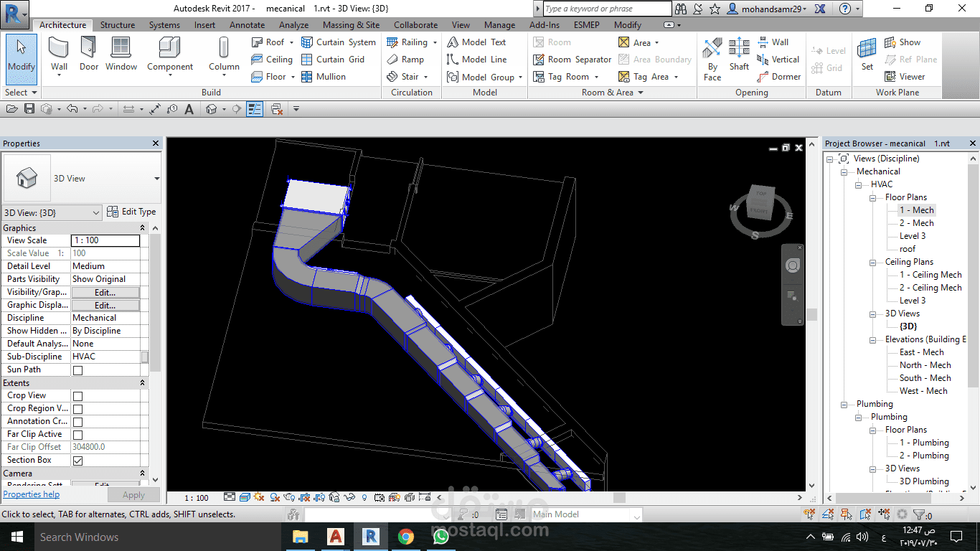Click the view scale 1 : 100 button

[197, 498]
